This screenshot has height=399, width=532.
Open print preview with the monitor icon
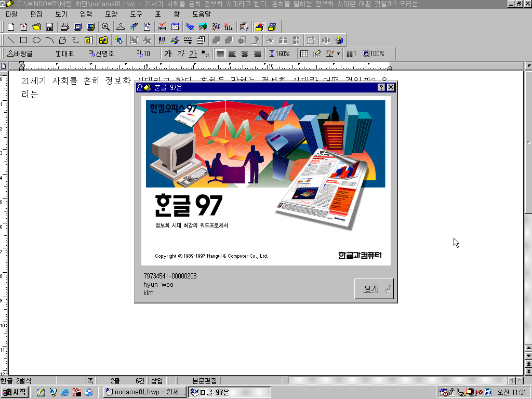tap(78, 27)
